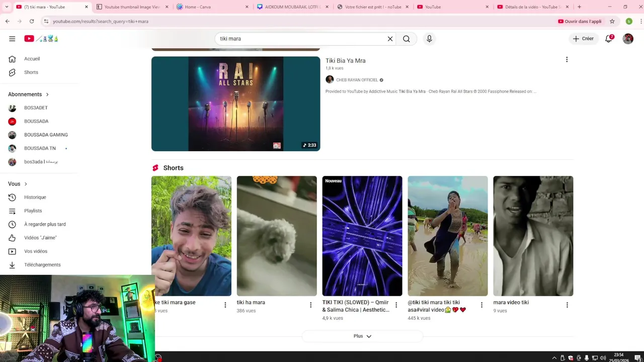This screenshot has height=362, width=644.
Task: Open options for tiki tiki asa short
Action: pyautogui.click(x=481, y=305)
